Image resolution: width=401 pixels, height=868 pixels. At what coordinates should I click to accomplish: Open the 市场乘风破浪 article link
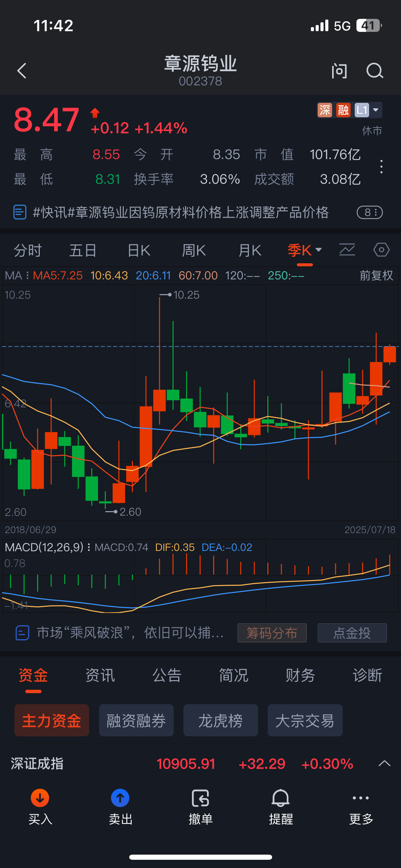click(x=130, y=632)
